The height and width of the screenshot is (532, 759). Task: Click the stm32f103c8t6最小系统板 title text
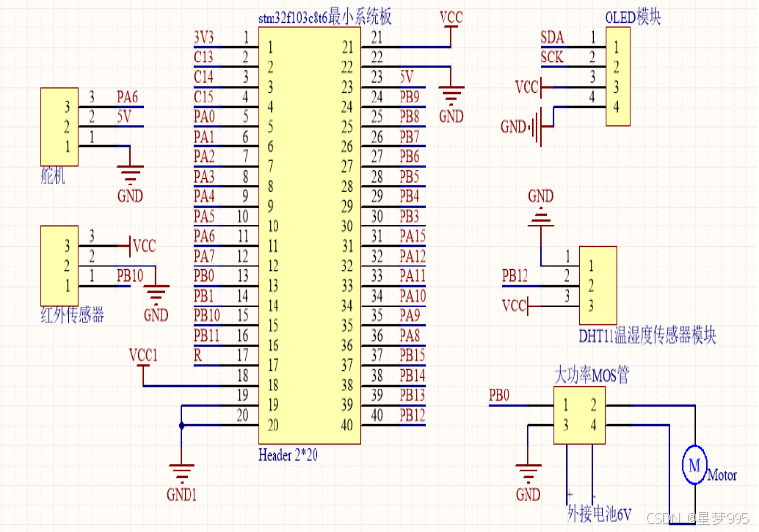[324, 18]
